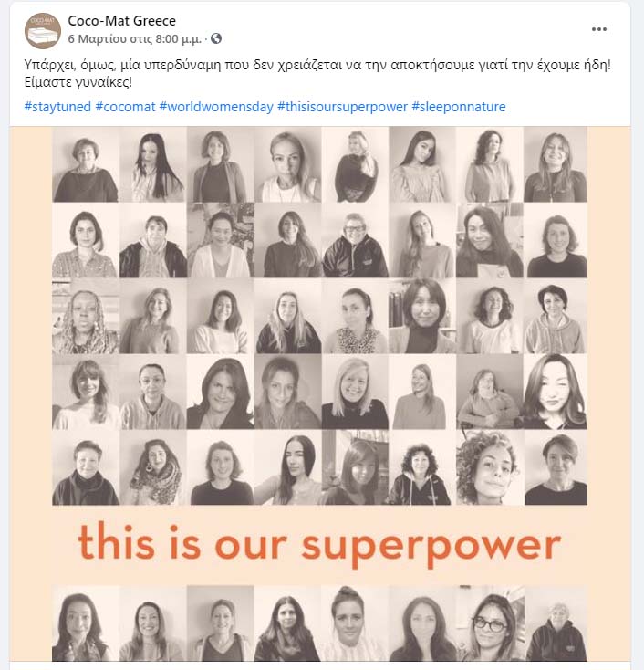Follow the #worldwomensday hashtag link

[216, 107]
